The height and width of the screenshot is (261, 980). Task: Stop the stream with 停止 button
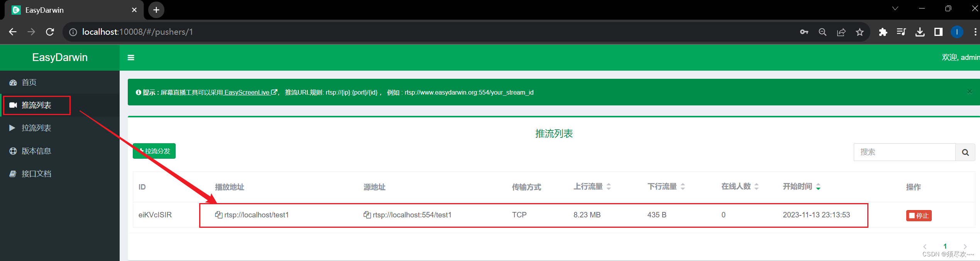tap(919, 215)
